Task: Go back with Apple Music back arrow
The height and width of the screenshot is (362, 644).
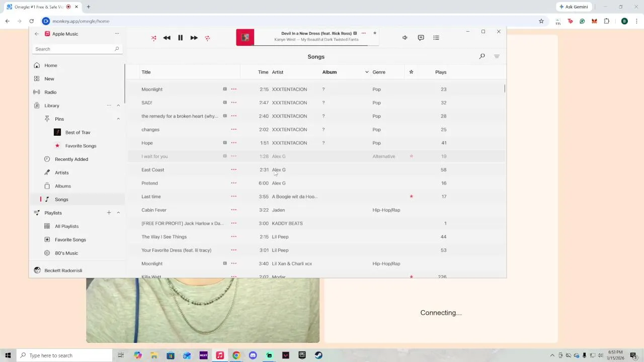Action: [x=37, y=34]
